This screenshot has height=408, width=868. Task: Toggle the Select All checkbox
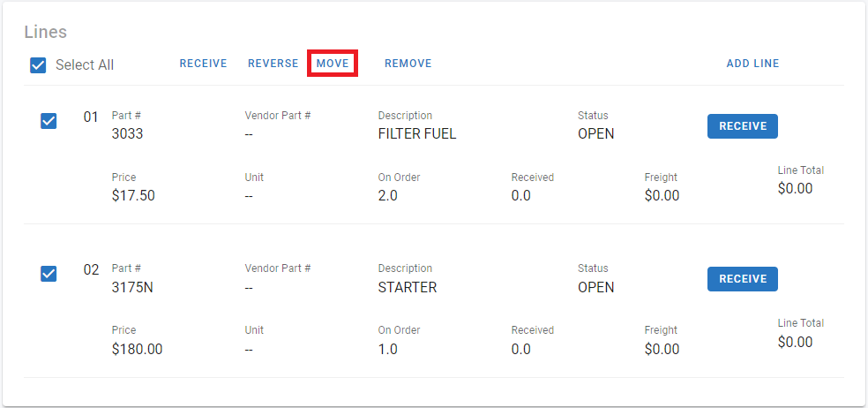[x=38, y=64]
